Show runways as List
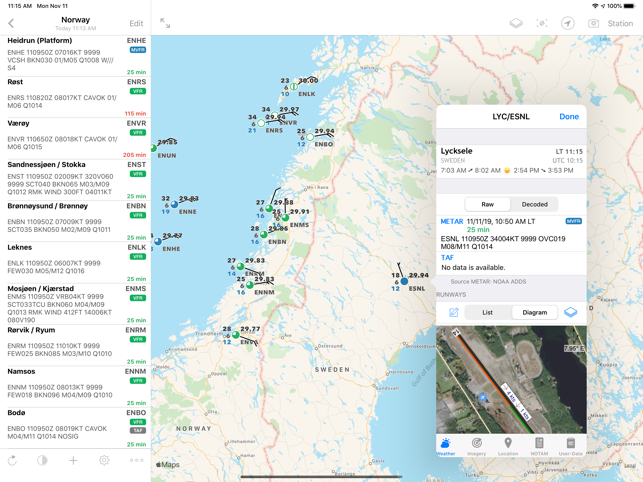 [488, 312]
